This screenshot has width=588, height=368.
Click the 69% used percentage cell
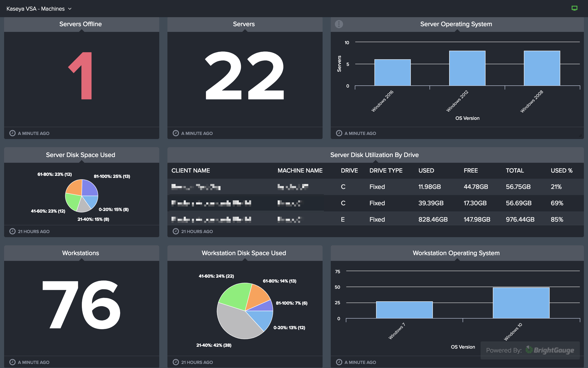557,203
